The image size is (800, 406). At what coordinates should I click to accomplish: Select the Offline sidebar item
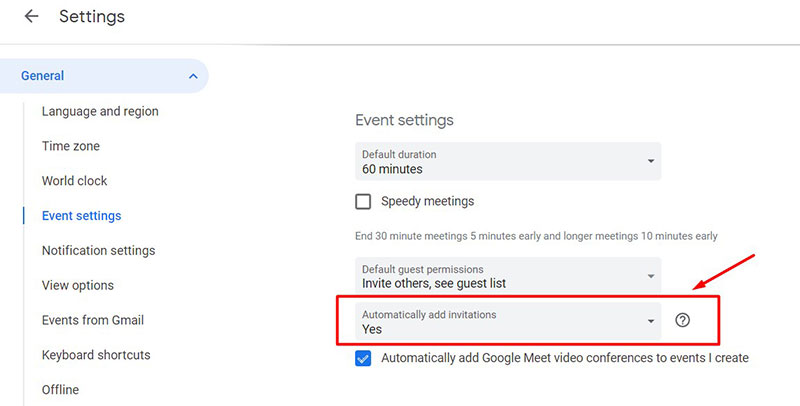pos(60,389)
